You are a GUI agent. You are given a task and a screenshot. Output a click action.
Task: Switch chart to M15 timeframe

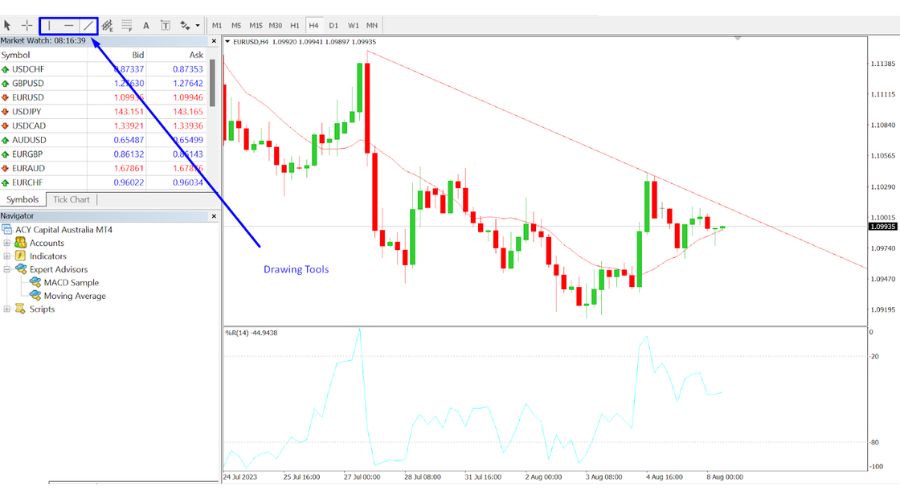tap(256, 24)
